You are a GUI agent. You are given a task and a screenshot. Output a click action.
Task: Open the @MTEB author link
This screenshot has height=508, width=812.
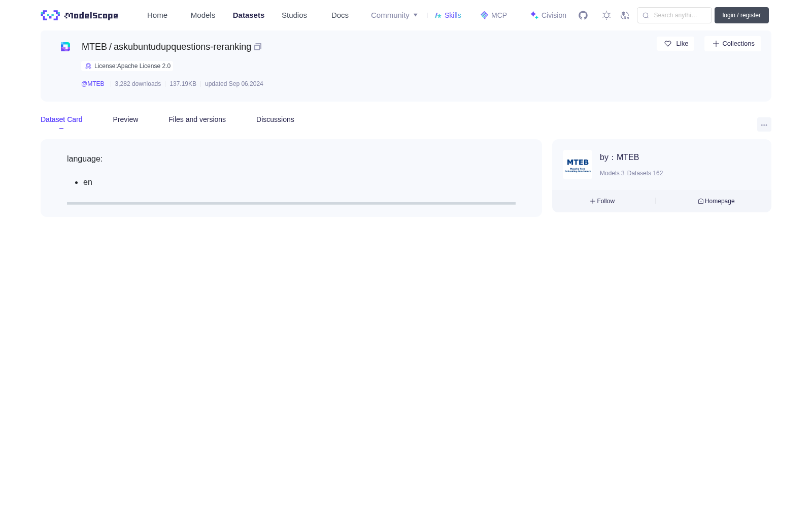tap(93, 84)
